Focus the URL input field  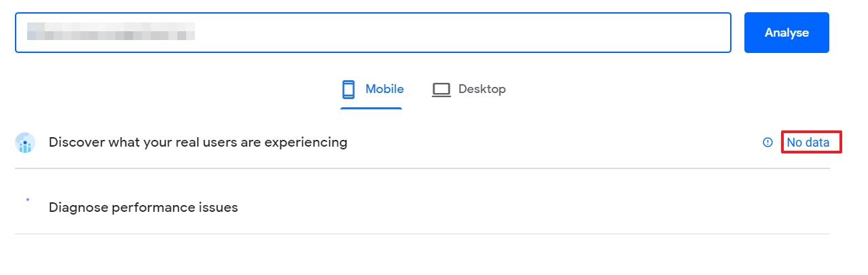point(373,33)
